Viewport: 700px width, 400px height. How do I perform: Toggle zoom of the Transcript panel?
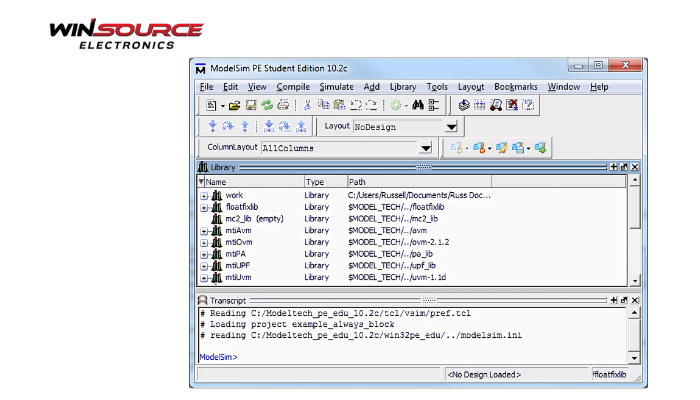click(613, 299)
